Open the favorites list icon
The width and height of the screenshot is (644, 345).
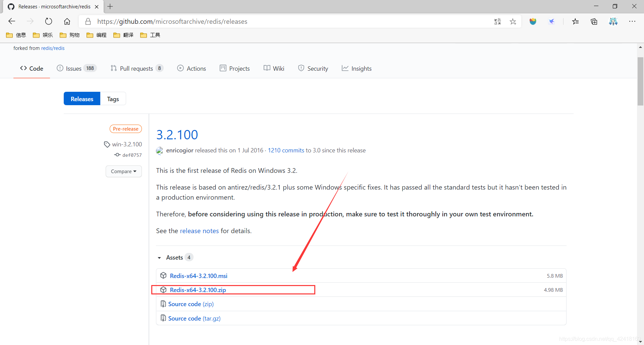click(576, 21)
